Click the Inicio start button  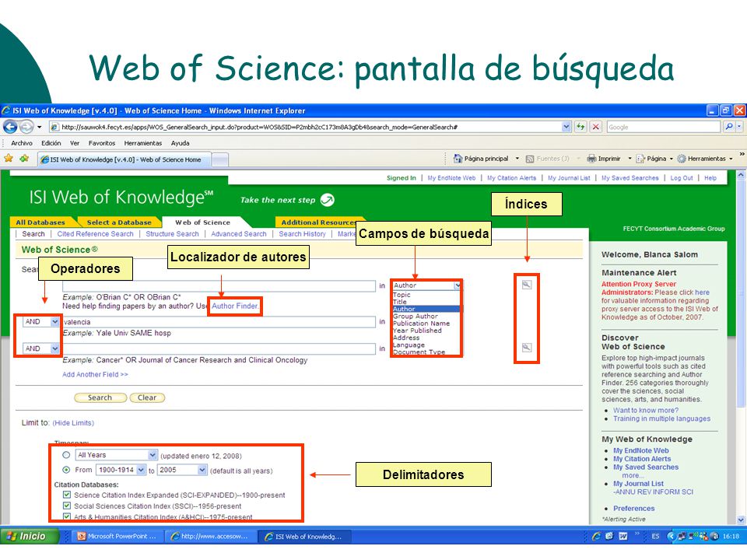(x=30, y=536)
